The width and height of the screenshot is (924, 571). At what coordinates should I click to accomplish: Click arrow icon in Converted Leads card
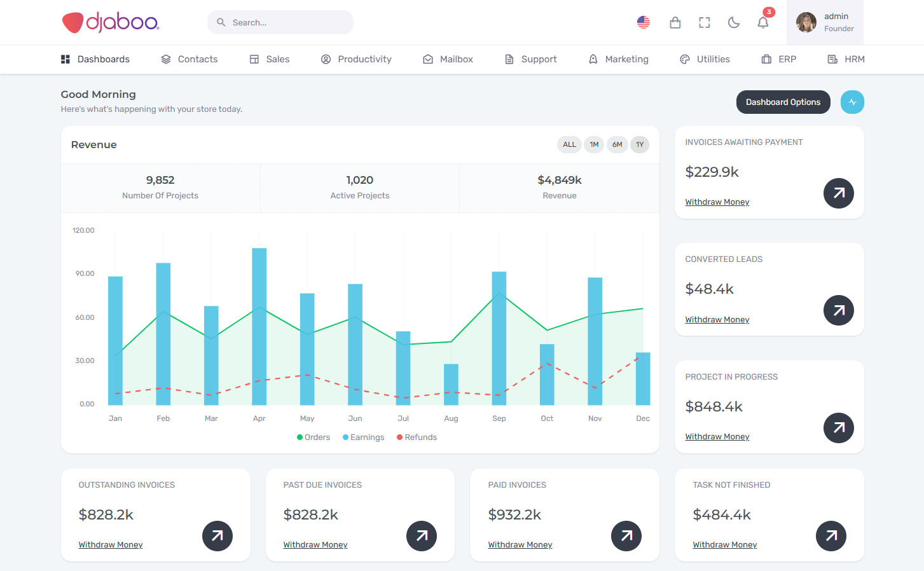coord(839,310)
